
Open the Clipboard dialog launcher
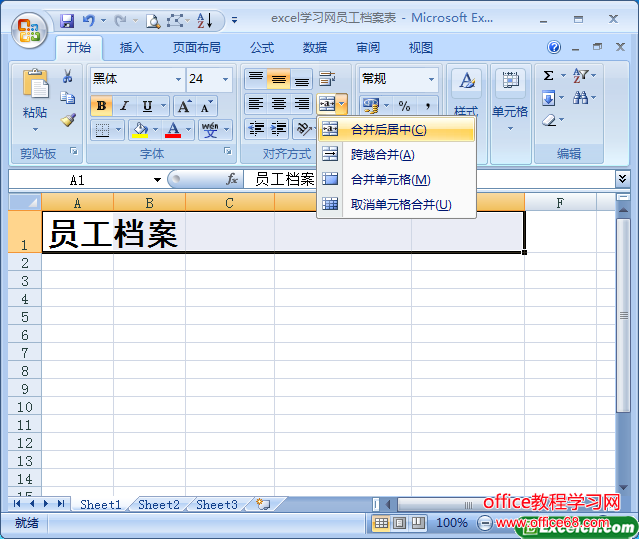74,151
